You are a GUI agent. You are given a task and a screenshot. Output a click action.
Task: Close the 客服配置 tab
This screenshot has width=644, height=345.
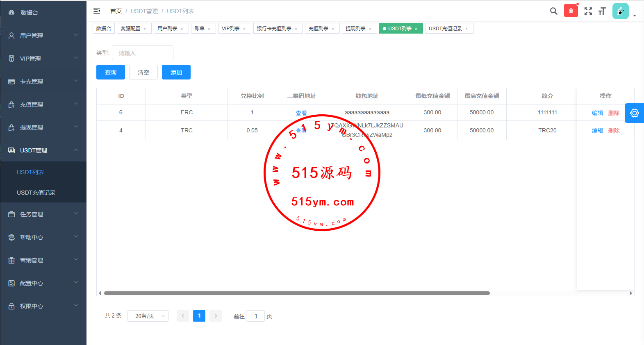145,29
